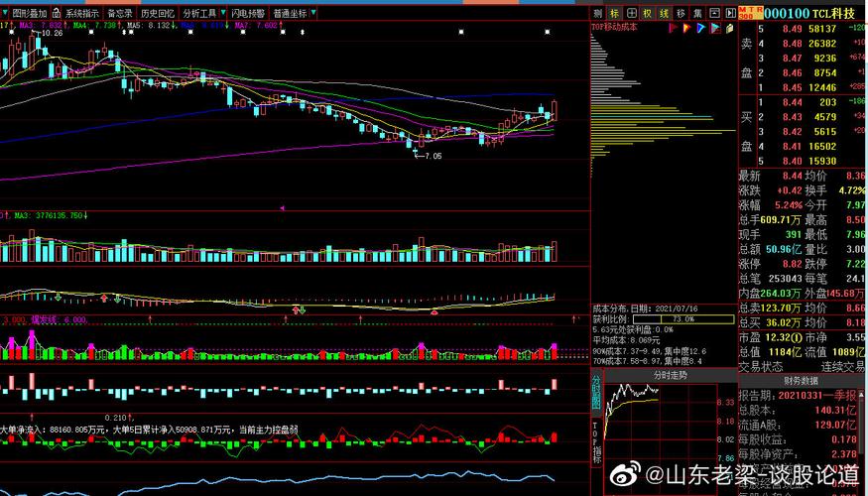Click the 大单净流入 88160.805万元 text
Viewport: 868px width, 496px height.
(54, 429)
